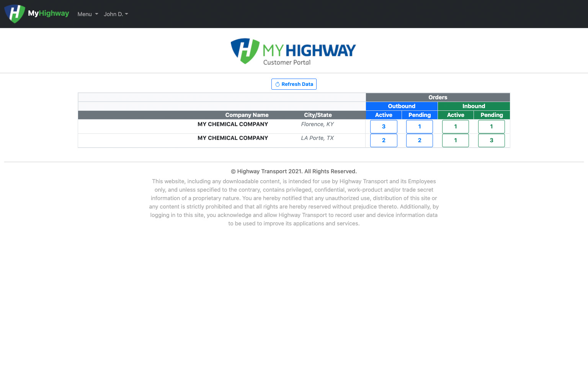The width and height of the screenshot is (588, 368).
Task: Open Florence inbound active orders count
Action: click(456, 127)
